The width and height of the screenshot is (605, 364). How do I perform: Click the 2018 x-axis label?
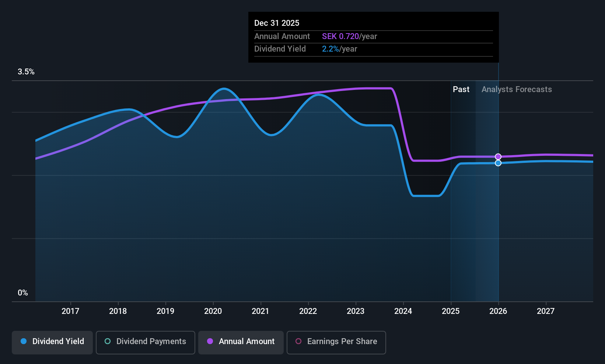coord(118,311)
